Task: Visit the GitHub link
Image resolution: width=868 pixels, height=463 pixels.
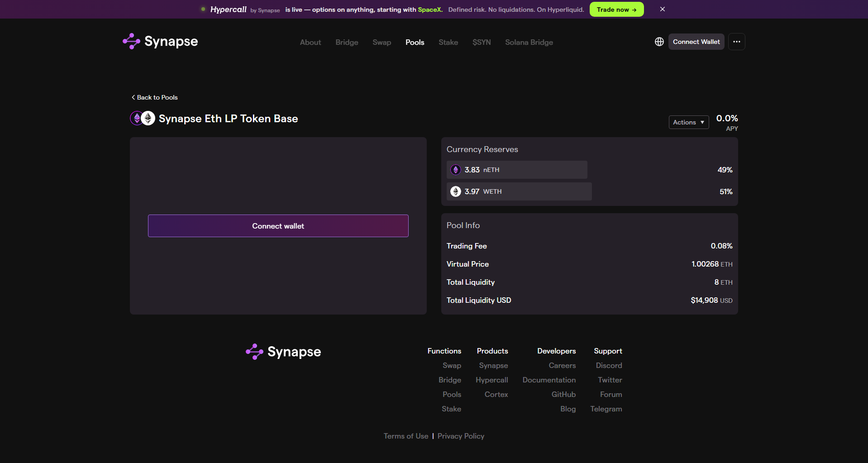Action: pyautogui.click(x=564, y=394)
